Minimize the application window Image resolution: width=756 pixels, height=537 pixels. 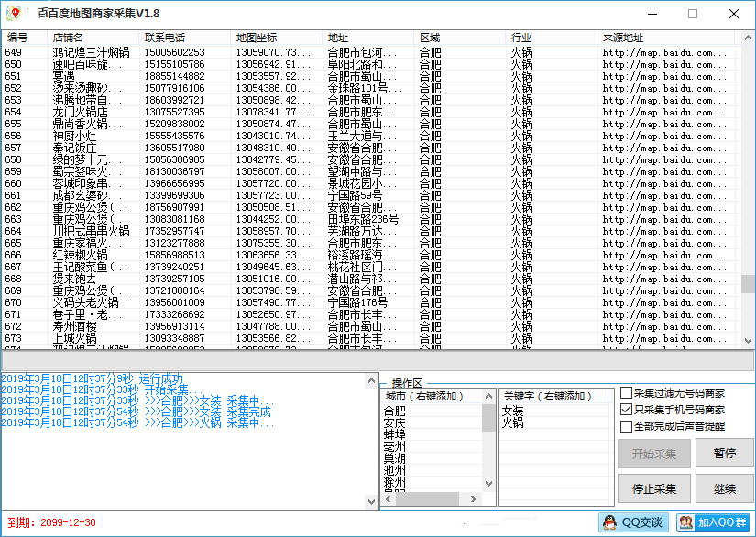pos(652,14)
